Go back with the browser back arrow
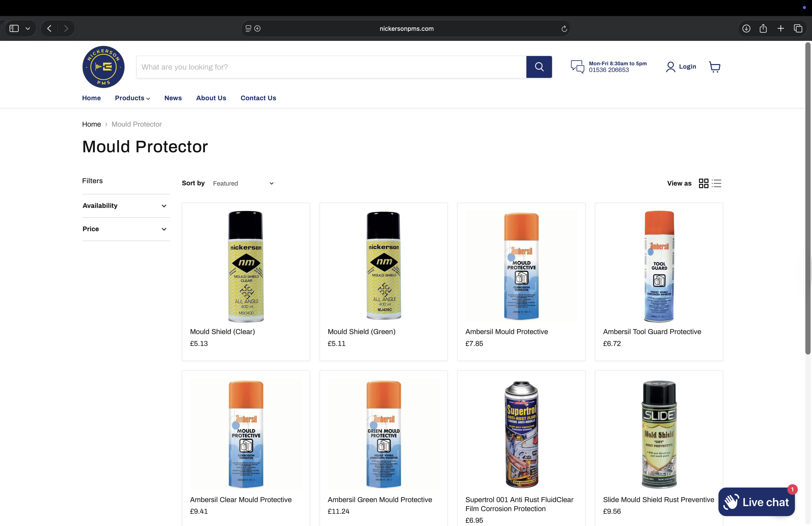 click(x=49, y=28)
